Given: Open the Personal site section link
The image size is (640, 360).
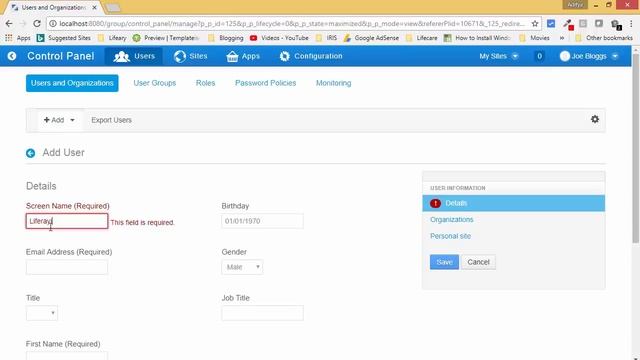Looking at the screenshot, I should pos(450,236).
